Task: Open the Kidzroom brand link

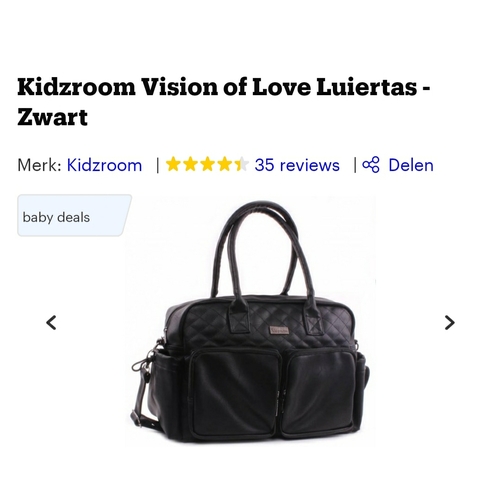Action: coord(104,165)
